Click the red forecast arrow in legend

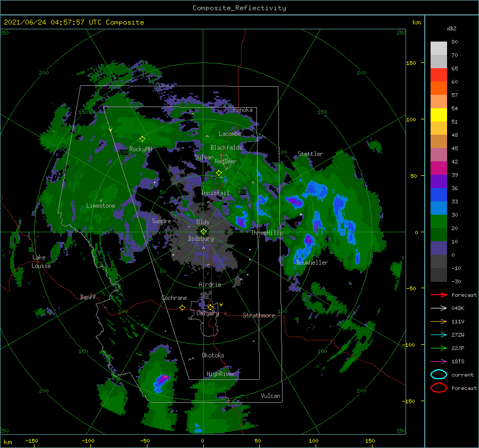click(439, 295)
